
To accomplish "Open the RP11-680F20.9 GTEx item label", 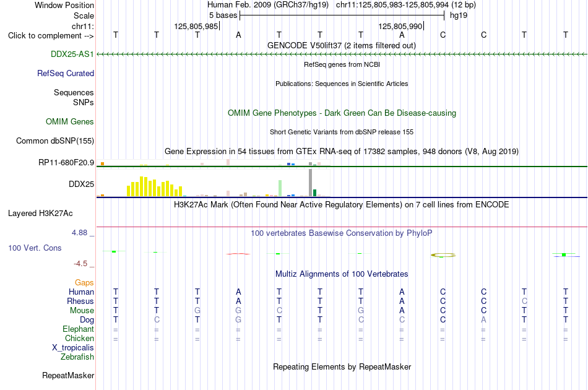I will click(66, 163).
